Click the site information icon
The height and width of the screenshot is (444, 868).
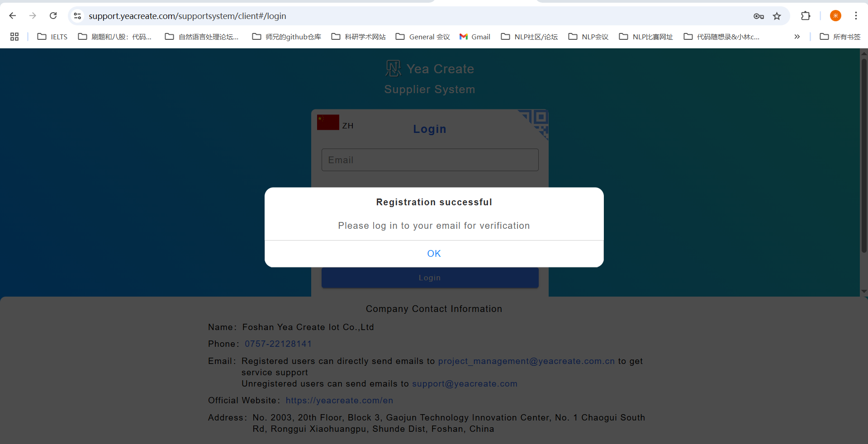tap(77, 16)
